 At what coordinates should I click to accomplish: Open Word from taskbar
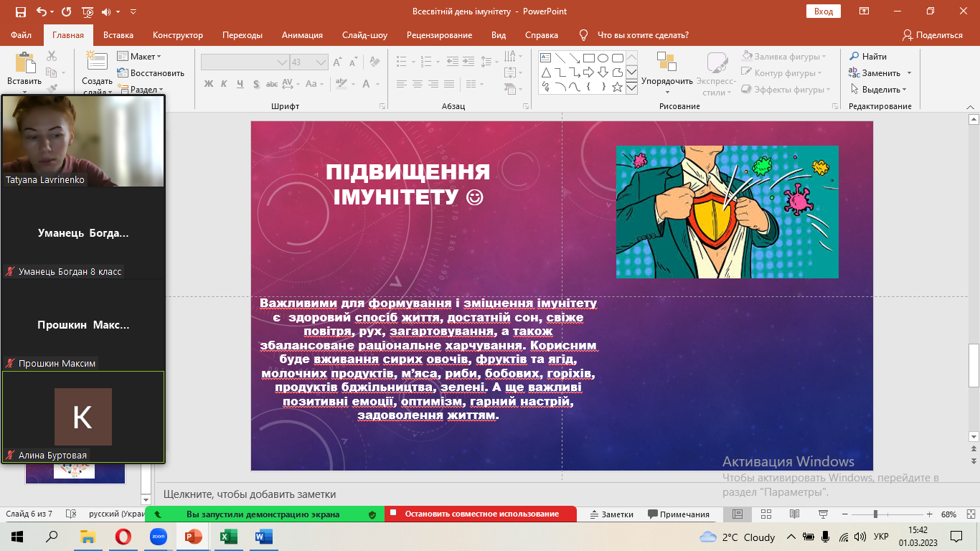click(x=263, y=537)
